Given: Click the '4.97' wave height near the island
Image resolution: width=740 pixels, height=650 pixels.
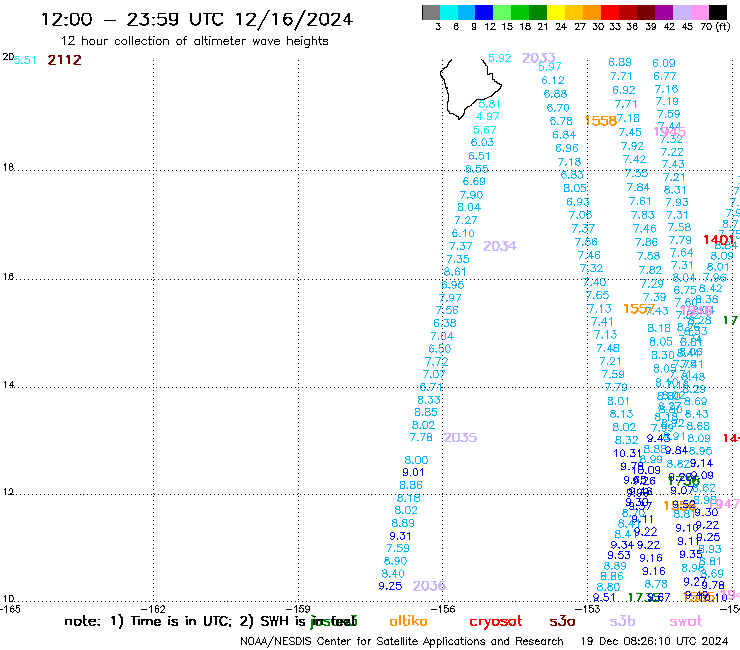Looking at the screenshot, I should click(488, 116).
